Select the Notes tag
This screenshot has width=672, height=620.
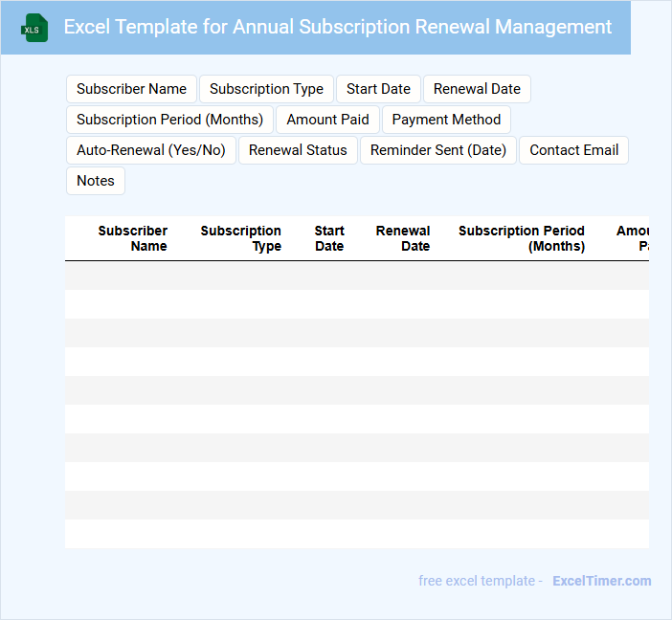[96, 181]
